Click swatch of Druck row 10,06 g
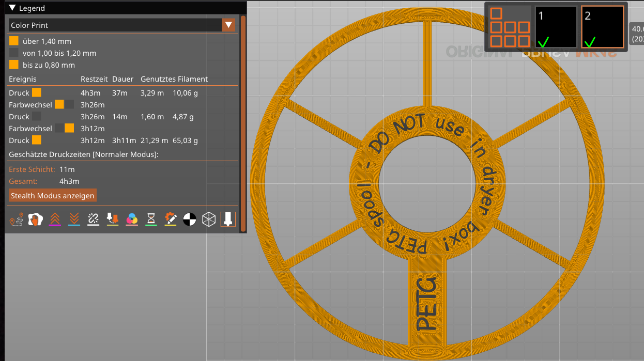644x361 pixels. 37,92
